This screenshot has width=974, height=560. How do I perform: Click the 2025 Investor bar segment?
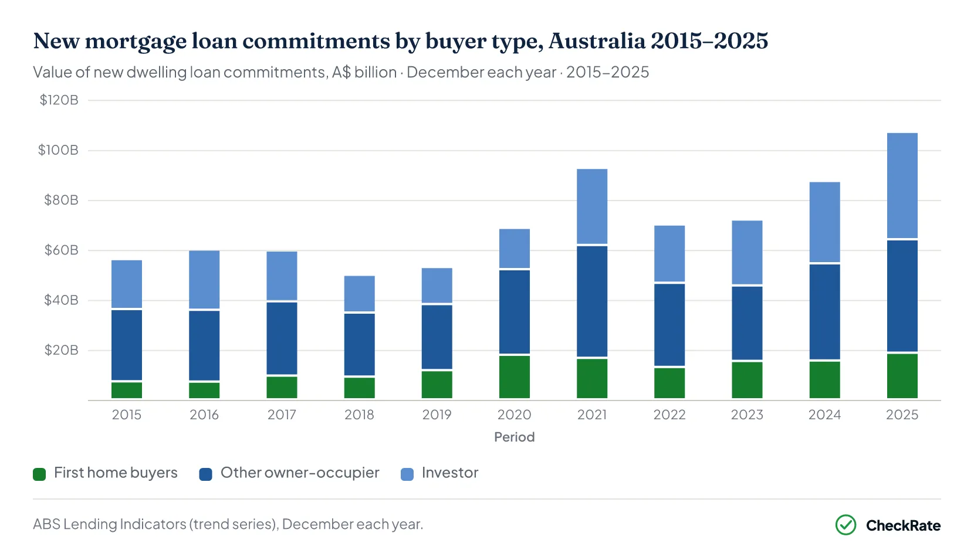[902, 185]
